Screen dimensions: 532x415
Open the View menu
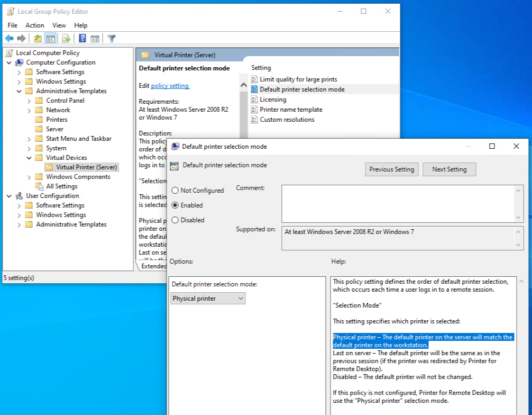(59, 25)
